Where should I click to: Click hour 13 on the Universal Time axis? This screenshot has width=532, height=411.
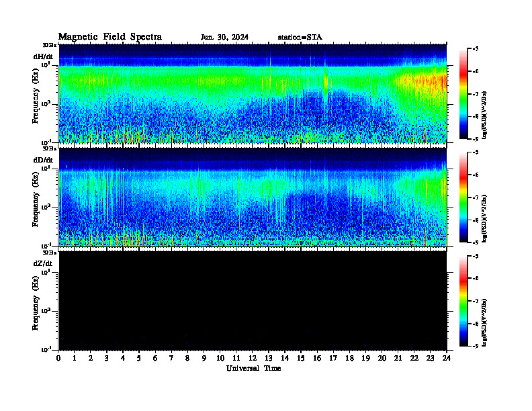coord(269,359)
